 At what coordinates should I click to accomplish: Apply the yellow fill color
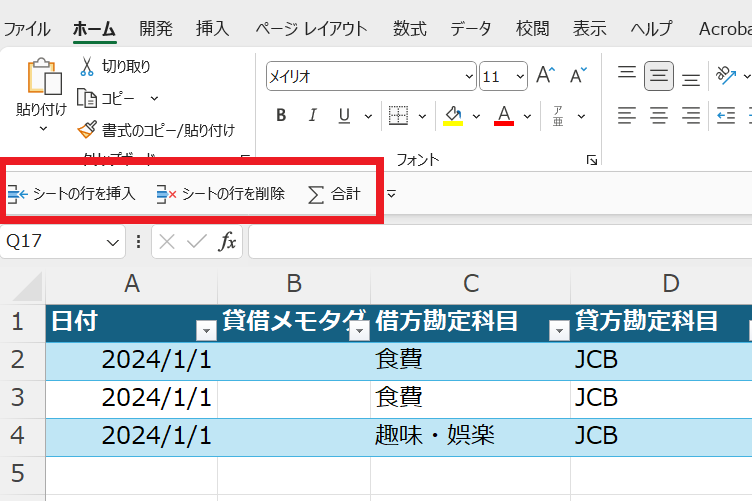453,116
